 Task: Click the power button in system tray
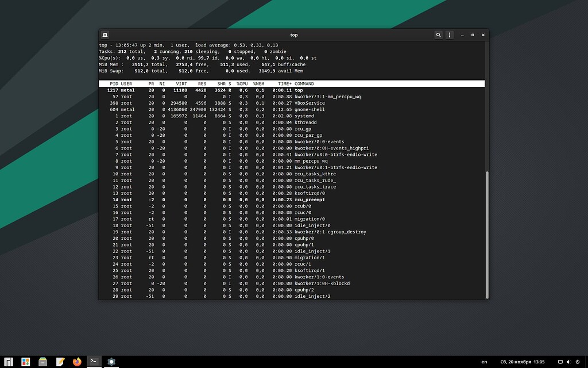578,362
